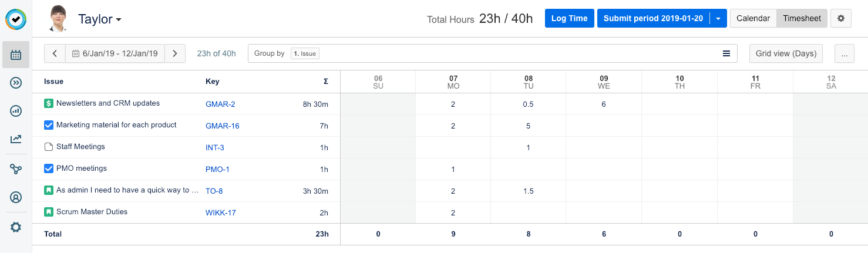Open the bar chart reports sidebar icon
The height and width of the screenshot is (253, 868).
pyautogui.click(x=16, y=111)
